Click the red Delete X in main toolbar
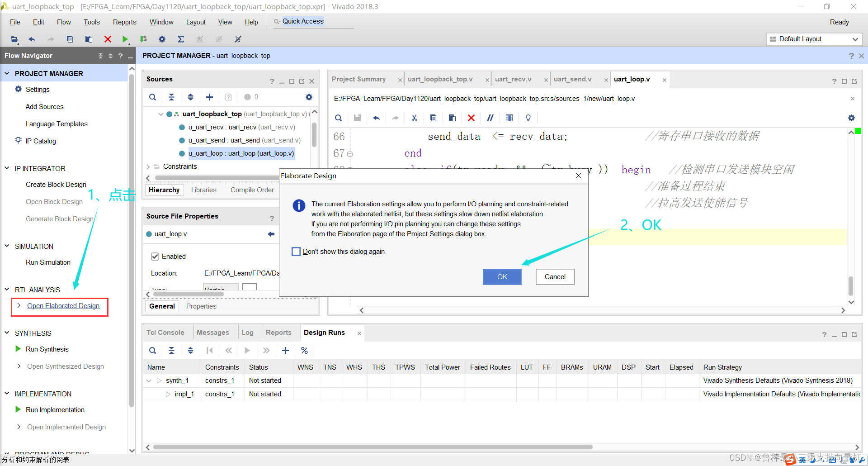Viewport: 868px width, 466px height. pos(108,39)
